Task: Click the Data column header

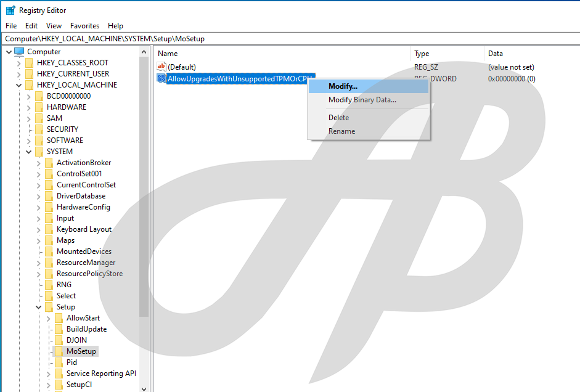Action: [x=532, y=54]
